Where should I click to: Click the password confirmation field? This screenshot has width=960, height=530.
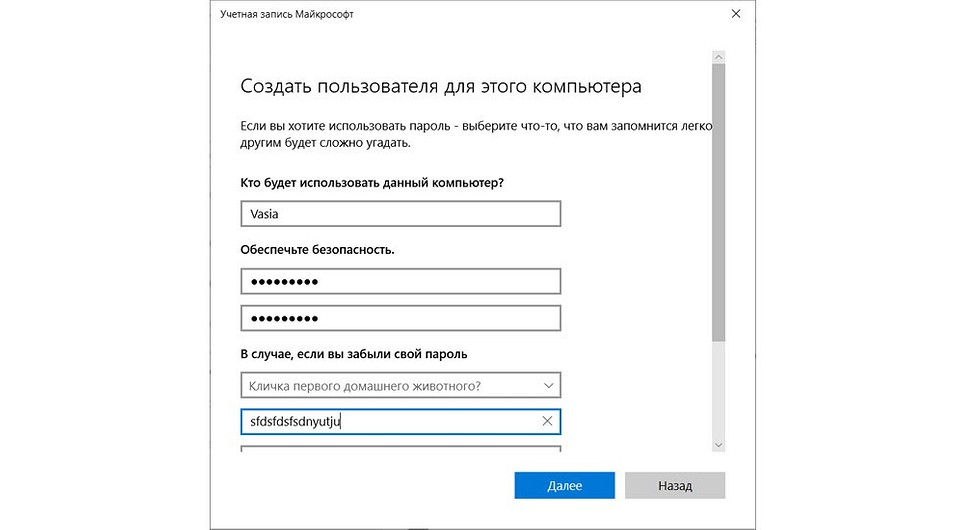coord(400,318)
